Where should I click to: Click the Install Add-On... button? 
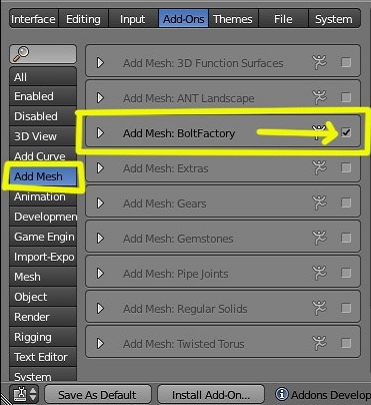point(211,395)
